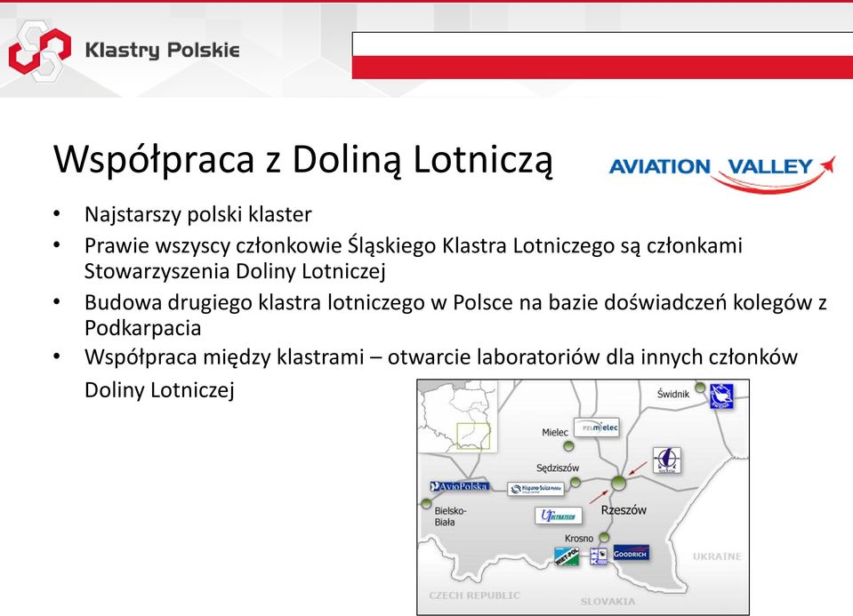Click the 'Bielsko-Biała' map label
The height and width of the screenshot is (616, 853).
point(450,516)
